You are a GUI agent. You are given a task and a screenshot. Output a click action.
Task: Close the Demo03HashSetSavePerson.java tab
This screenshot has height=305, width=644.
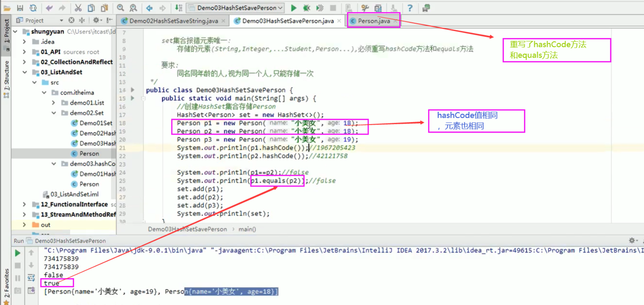339,21
